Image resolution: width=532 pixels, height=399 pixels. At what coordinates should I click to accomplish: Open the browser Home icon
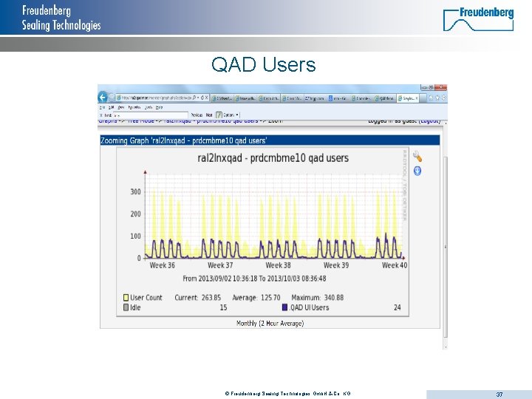(431, 98)
